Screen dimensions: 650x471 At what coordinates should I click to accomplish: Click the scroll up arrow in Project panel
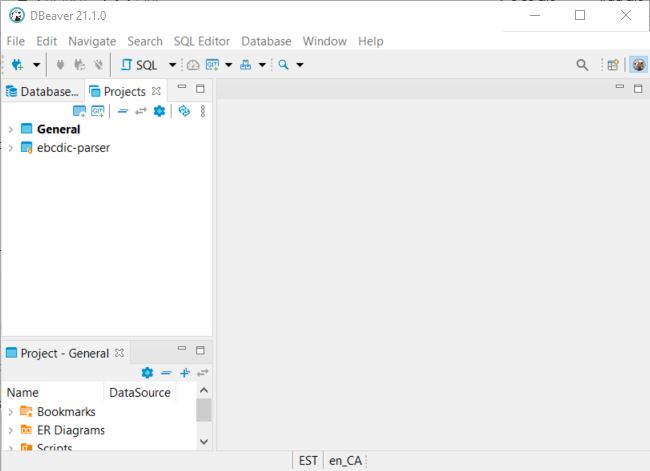pos(204,391)
